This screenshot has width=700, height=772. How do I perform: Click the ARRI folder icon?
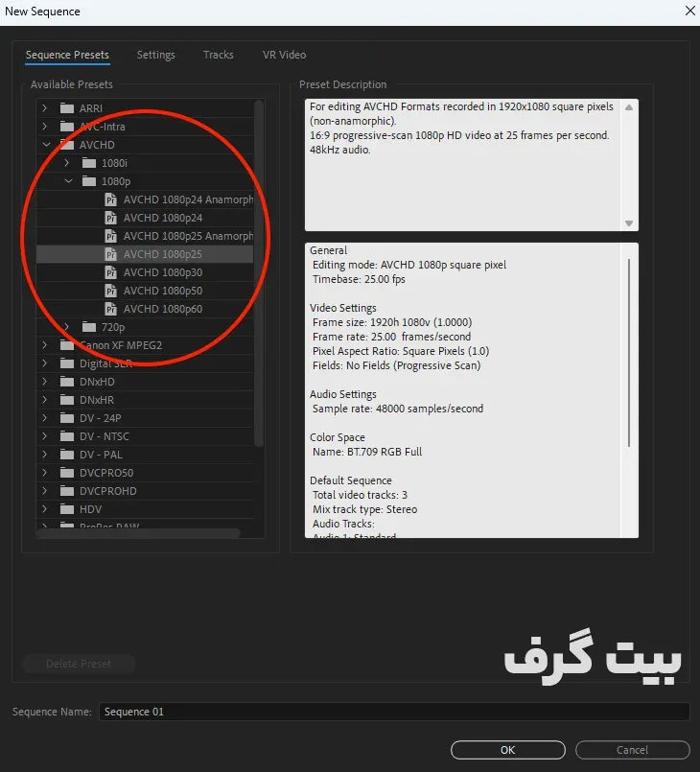pyautogui.click(x=67, y=108)
